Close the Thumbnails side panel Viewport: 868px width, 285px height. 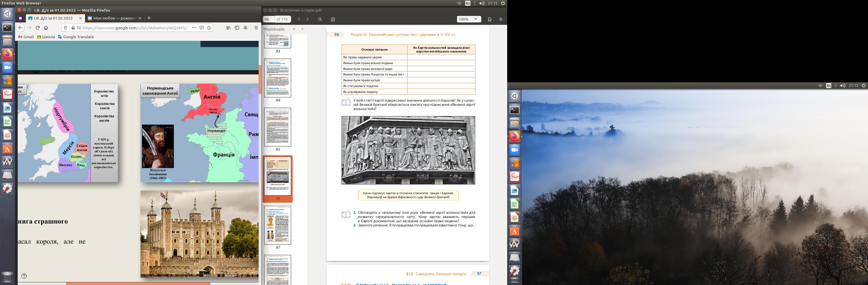click(302, 29)
